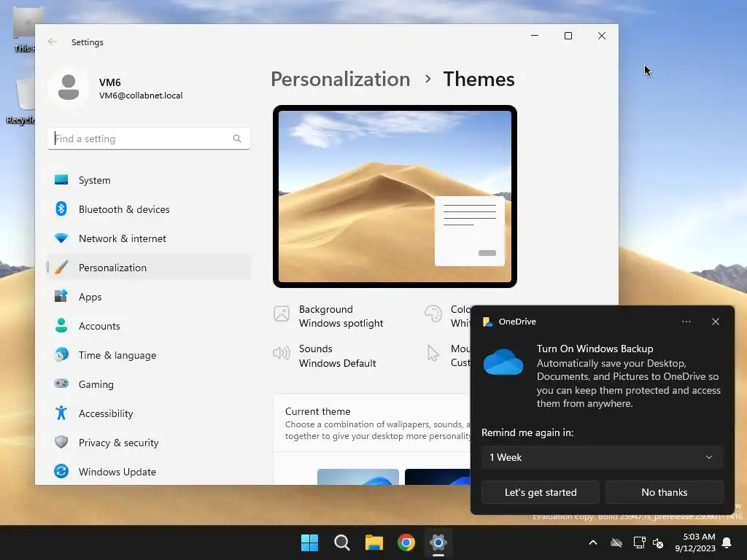
Task: Click the OneDrive tray icon
Action: (x=616, y=542)
